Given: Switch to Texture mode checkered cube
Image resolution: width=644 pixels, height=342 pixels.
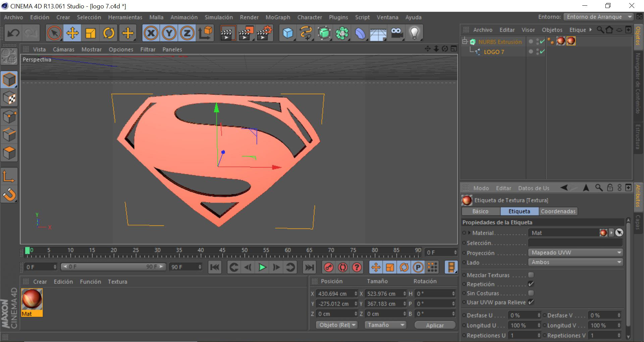Looking at the screenshot, I should 9,98.
